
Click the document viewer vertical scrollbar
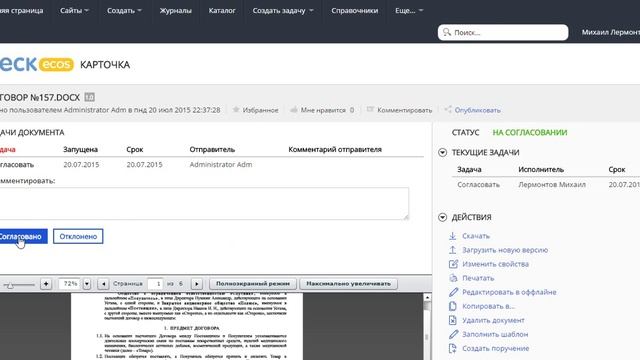[x=427, y=327]
